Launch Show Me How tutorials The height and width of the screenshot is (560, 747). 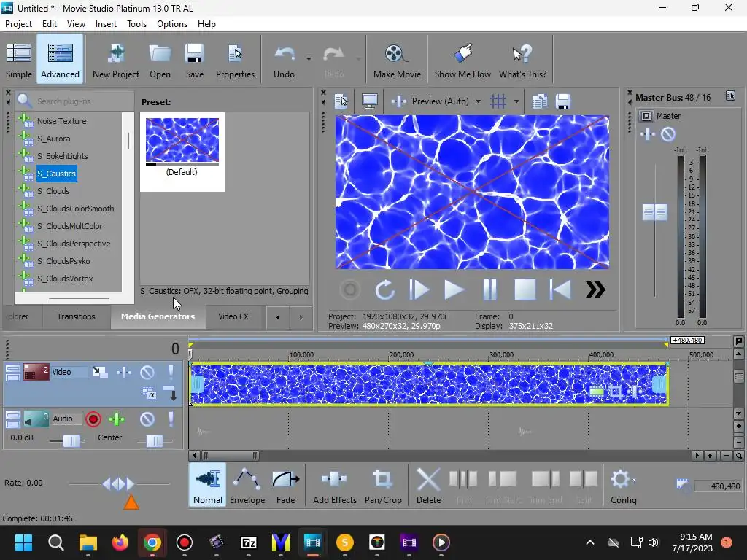click(x=462, y=60)
